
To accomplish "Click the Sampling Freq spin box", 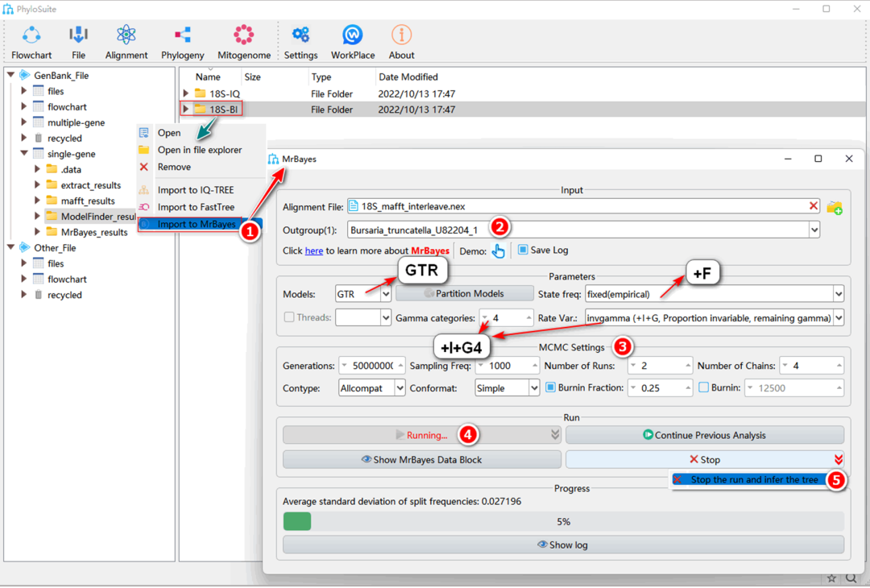I will tap(507, 366).
